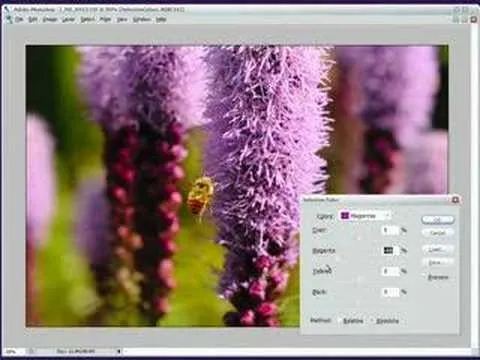Screen dimensions: 480x360
Task: Open the View menu
Action: (x=122, y=20)
